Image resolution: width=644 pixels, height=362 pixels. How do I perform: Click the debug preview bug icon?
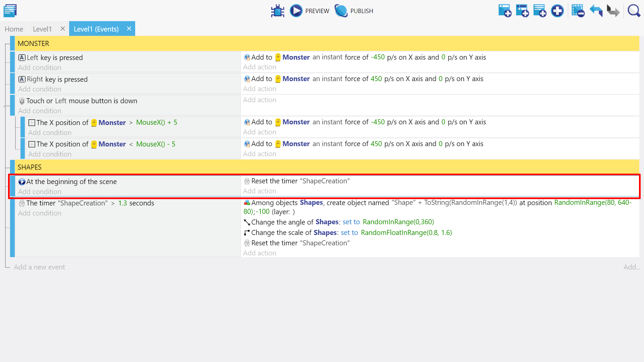pos(277,11)
